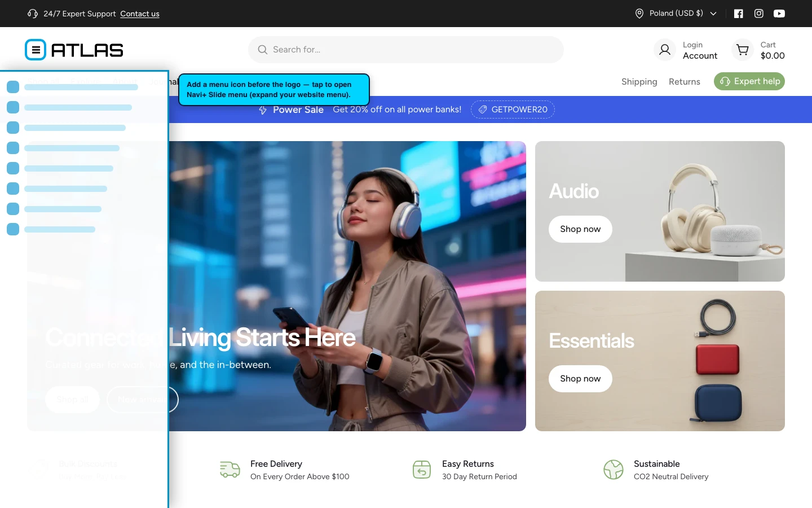
Task: Open the account user icon
Action: click(x=665, y=50)
